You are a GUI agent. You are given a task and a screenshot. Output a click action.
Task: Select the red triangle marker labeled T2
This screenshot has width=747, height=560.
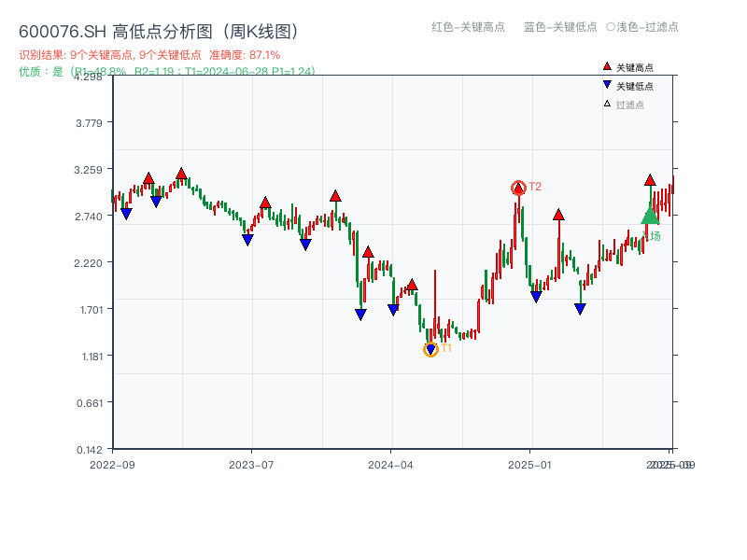(518, 187)
